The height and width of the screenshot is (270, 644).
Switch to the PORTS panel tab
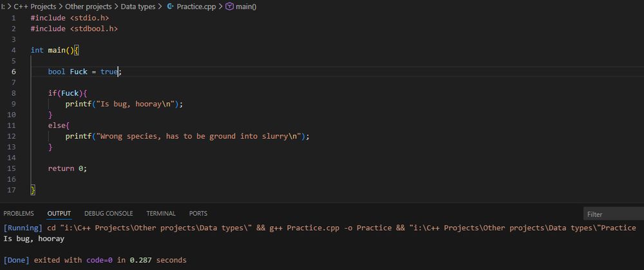tap(198, 213)
